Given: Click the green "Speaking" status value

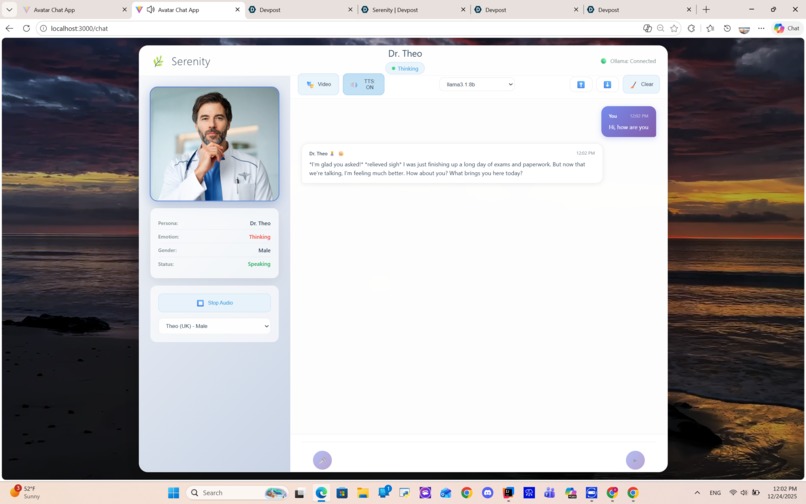Looking at the screenshot, I should (x=259, y=264).
